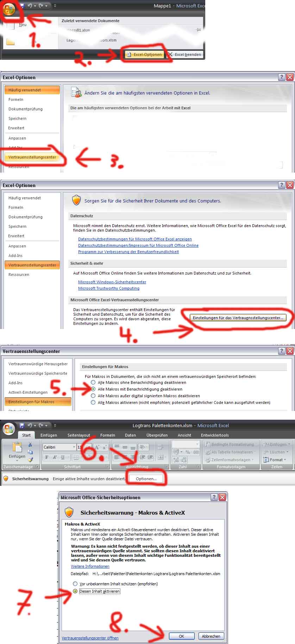Click the Format Painter brush icon

(30, 459)
